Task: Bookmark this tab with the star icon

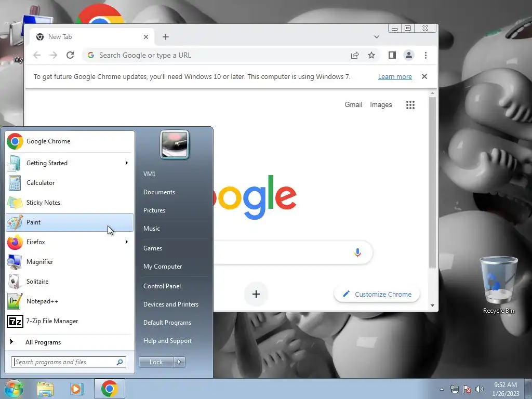Action: [x=371, y=55]
